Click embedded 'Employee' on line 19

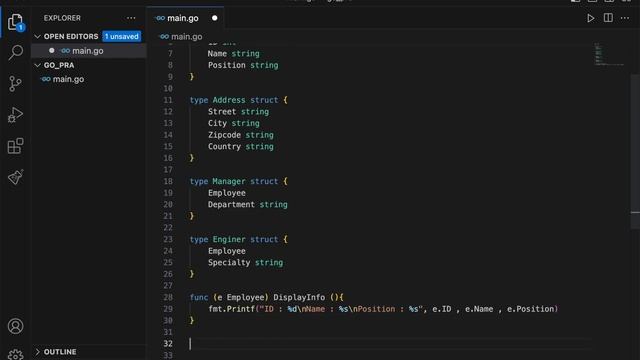click(227, 193)
